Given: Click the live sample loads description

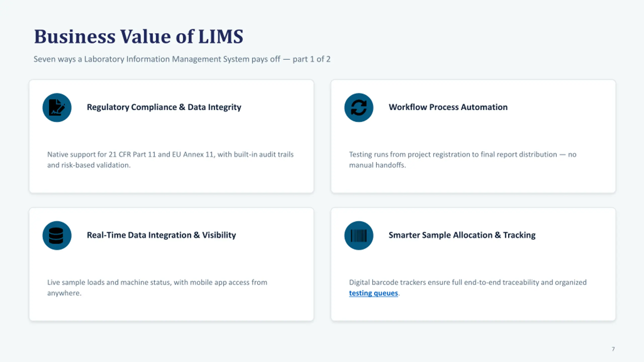Looking at the screenshot, I should click(157, 288).
